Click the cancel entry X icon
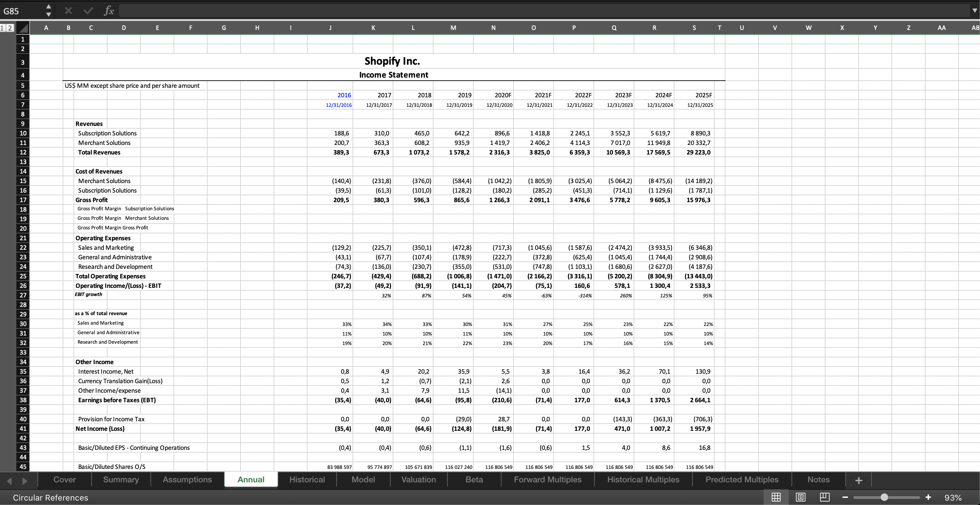 68,11
